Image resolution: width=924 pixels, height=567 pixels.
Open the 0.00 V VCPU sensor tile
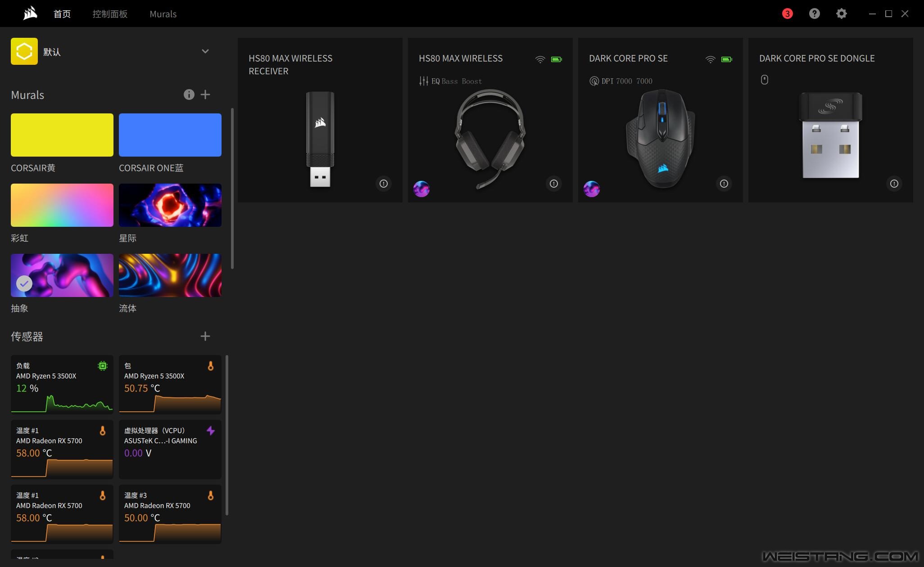170,450
